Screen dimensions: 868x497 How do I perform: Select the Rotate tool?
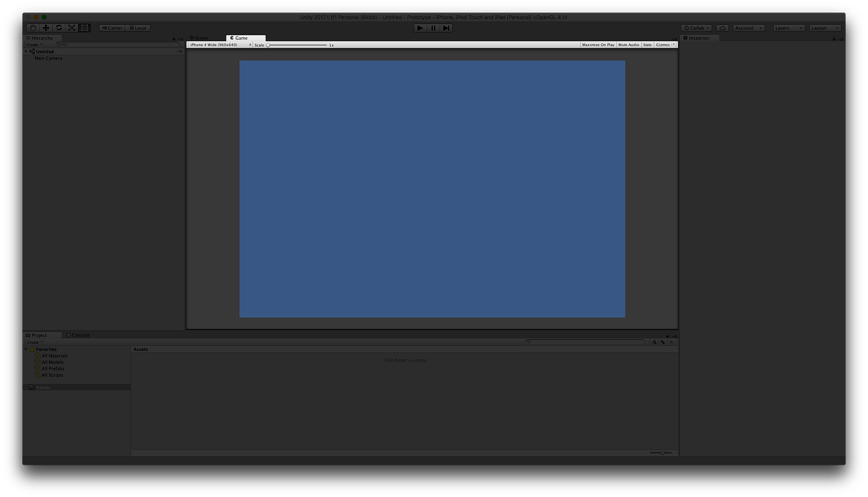pyautogui.click(x=58, y=28)
